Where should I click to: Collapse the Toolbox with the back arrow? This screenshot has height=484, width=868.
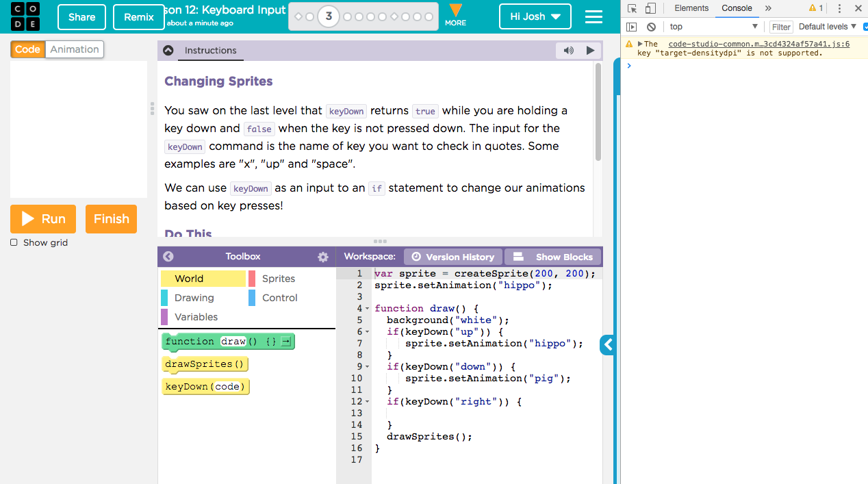168,257
